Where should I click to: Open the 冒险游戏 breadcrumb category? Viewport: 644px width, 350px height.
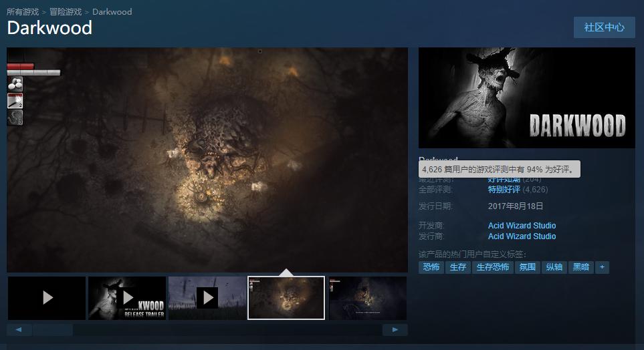[66, 11]
